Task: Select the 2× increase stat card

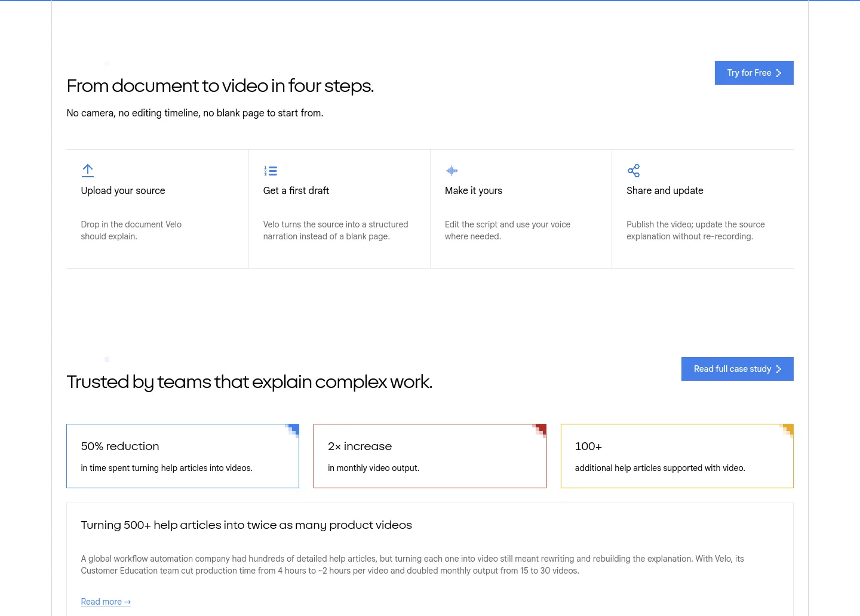Action: click(x=430, y=456)
